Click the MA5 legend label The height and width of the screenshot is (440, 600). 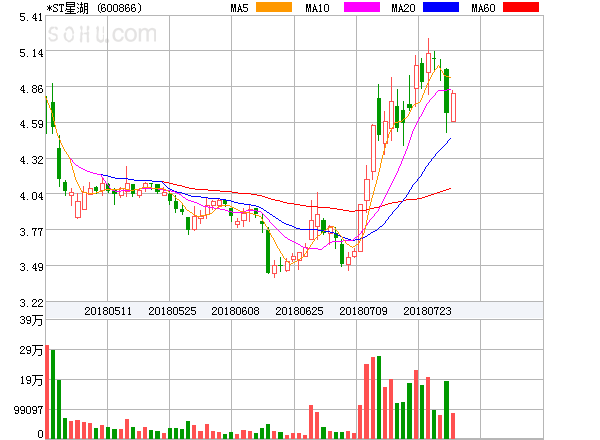coord(240,8)
